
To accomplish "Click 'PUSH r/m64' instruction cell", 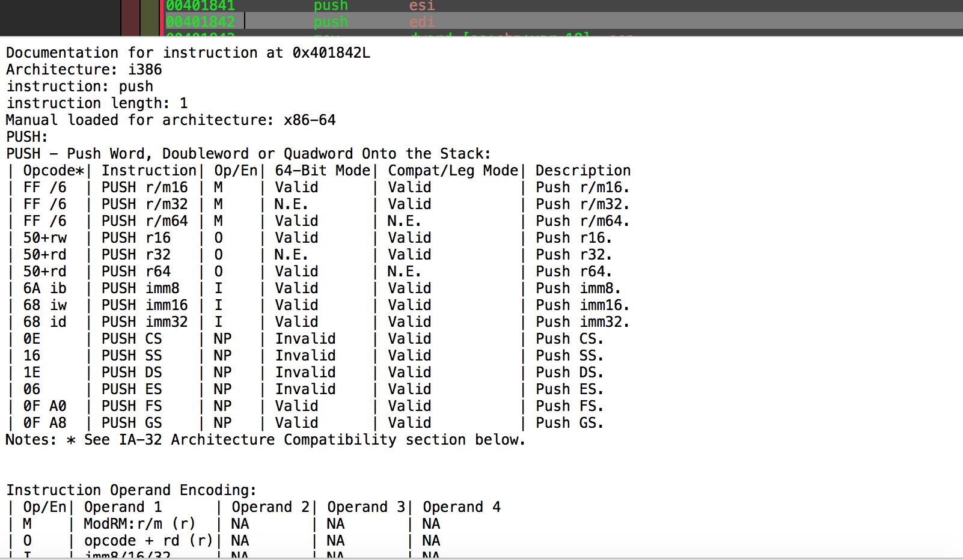I will point(144,221).
